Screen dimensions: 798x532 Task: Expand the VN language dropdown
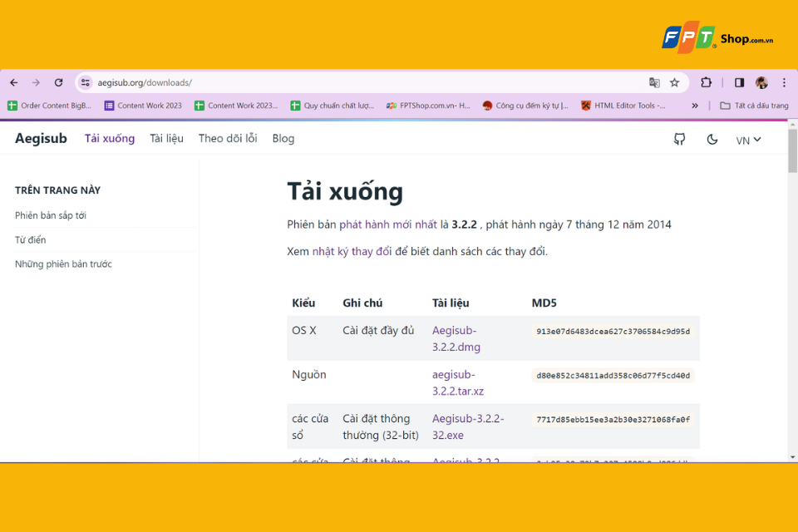tap(748, 140)
